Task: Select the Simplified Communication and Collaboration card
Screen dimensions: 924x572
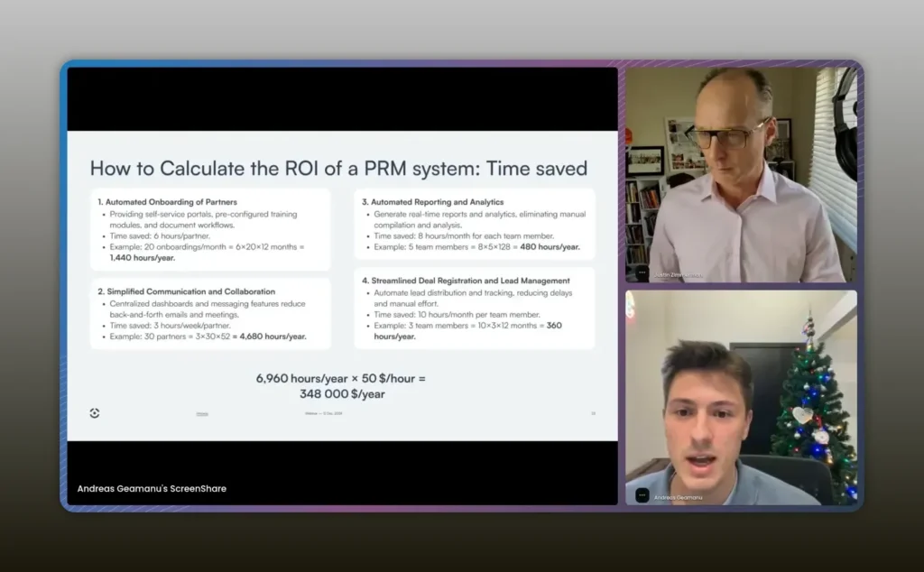Action: tap(210, 313)
